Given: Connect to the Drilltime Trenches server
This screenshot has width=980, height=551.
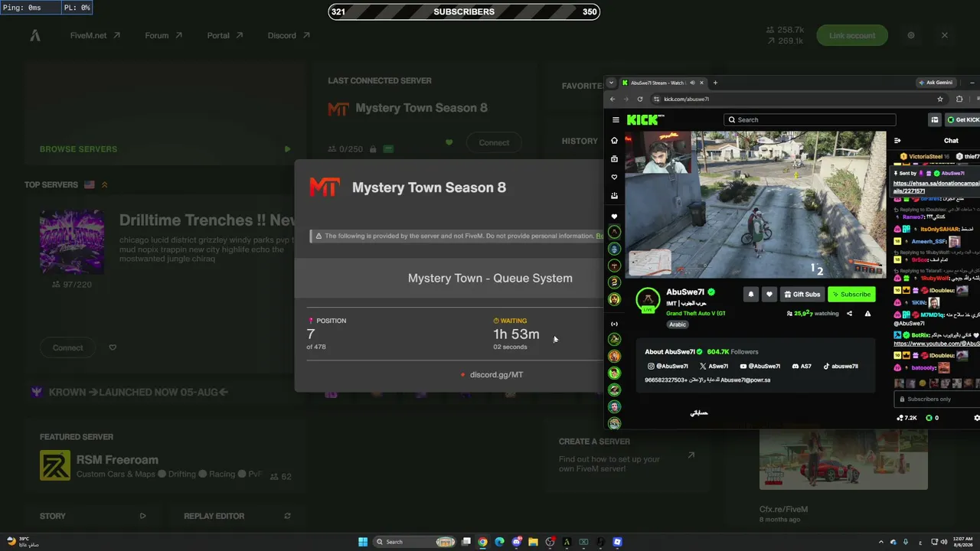Looking at the screenshot, I should 67,347.
